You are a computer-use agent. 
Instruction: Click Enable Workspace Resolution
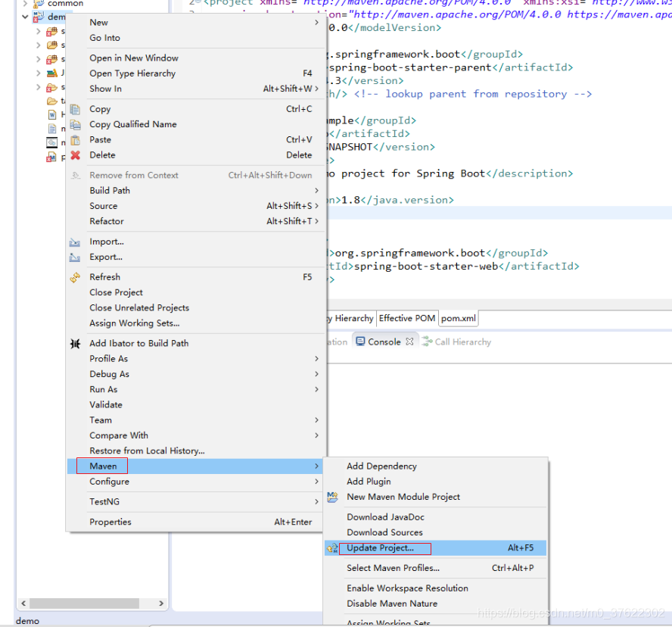(407, 588)
